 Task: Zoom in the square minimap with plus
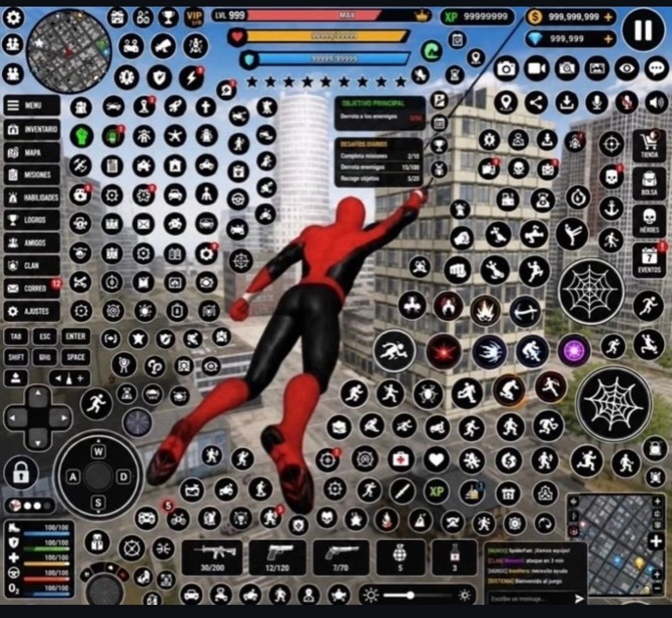pyautogui.click(x=655, y=541)
